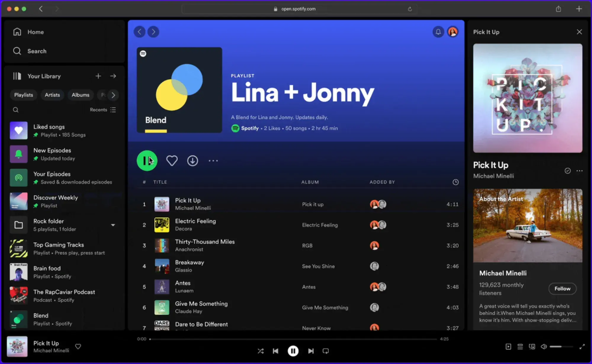Open artist Decora link

183,229
